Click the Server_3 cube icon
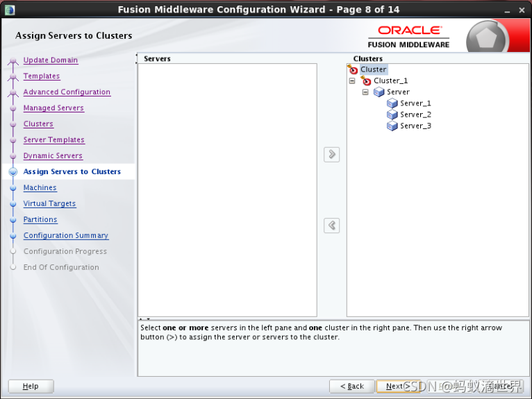This screenshot has height=399, width=532. coord(392,126)
